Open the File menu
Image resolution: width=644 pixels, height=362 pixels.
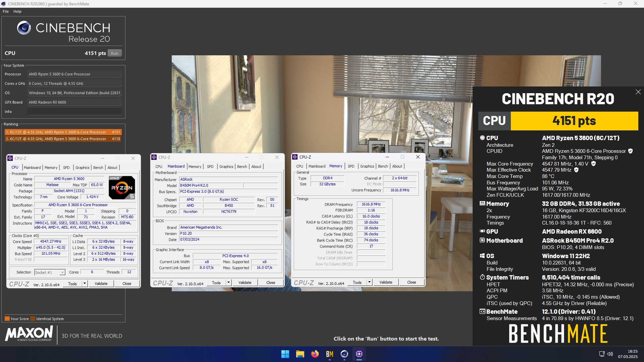(6, 11)
